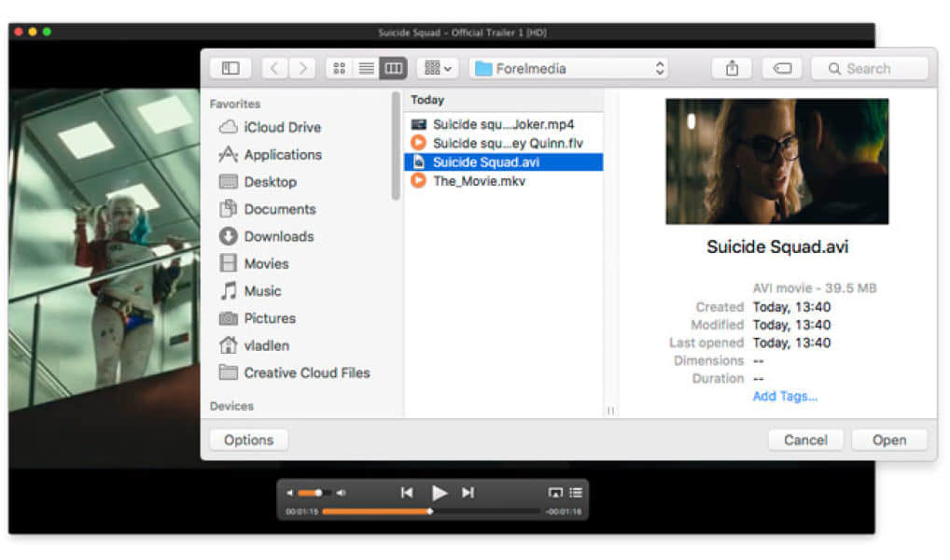The height and width of the screenshot is (560, 950).
Task: Switch to list view mode
Action: click(367, 68)
